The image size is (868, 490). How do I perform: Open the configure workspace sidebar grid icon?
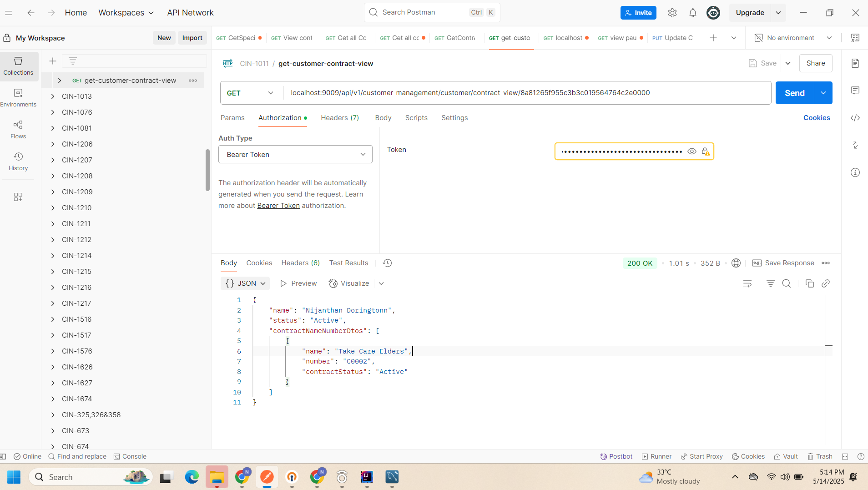[18, 197]
